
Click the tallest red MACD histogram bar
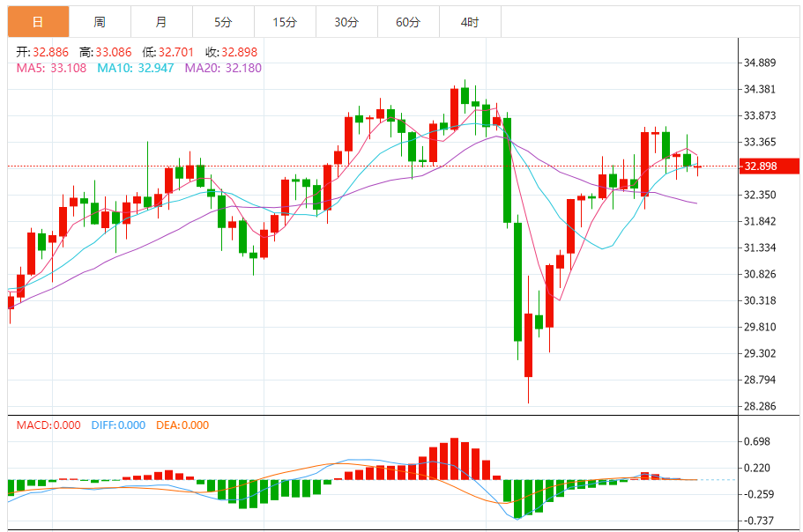(454, 459)
